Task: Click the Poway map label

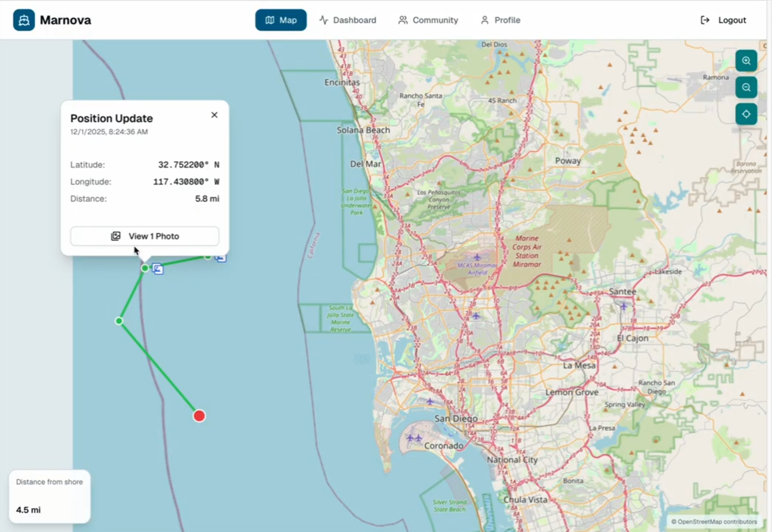Action: click(568, 161)
